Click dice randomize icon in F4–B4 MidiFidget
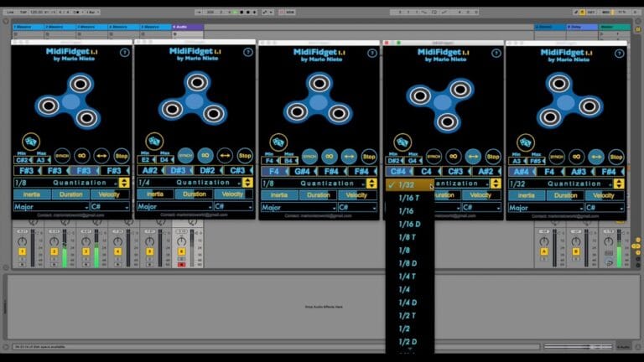 pos(278,142)
